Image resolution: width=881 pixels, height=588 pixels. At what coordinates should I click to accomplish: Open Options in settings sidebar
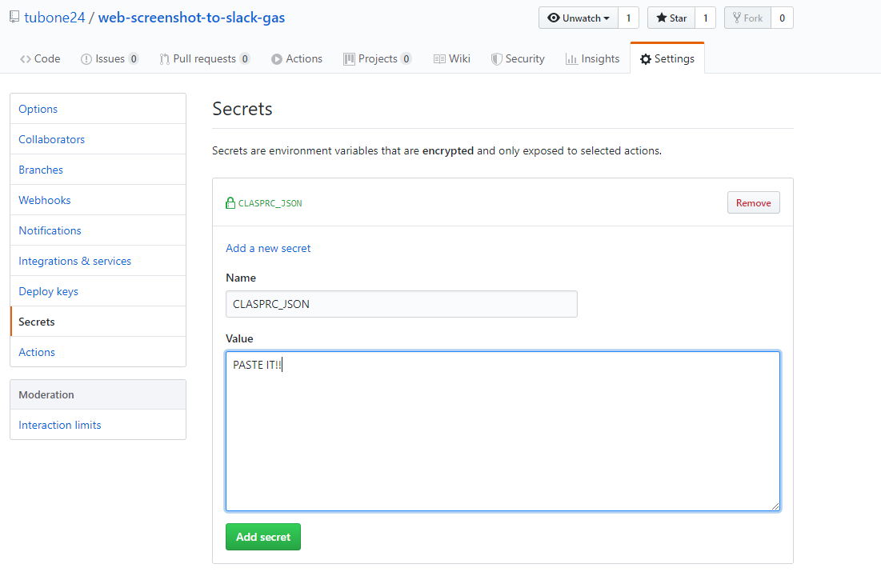[x=98, y=109]
